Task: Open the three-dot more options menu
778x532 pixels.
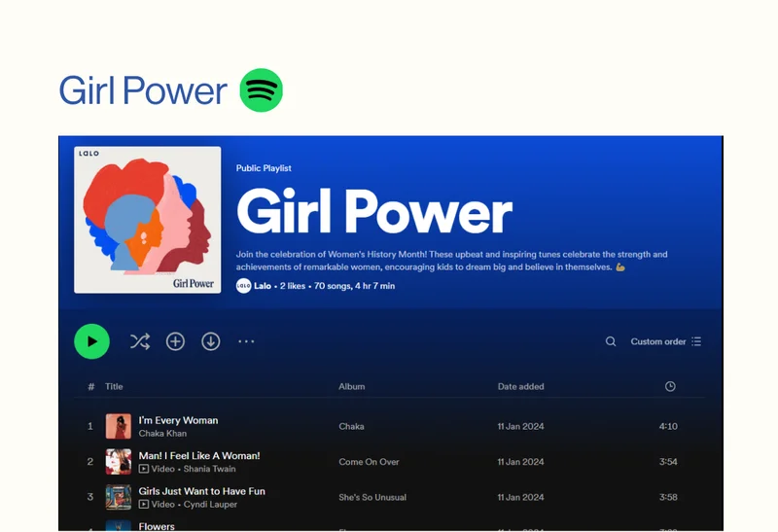Action: 246,341
